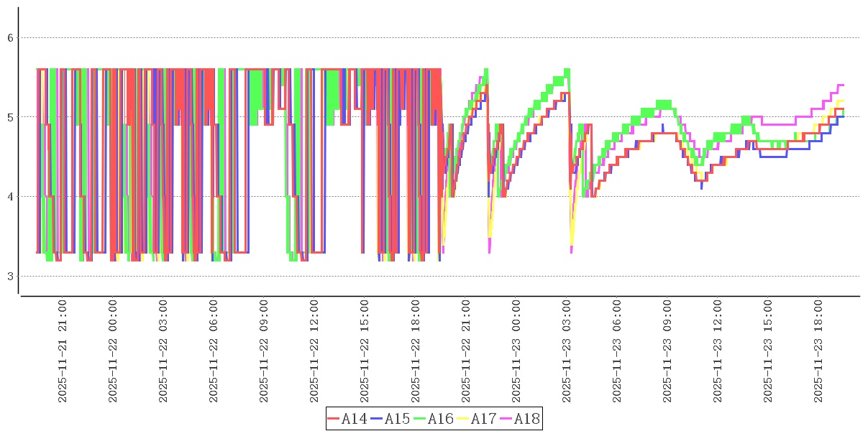Click the 2025-11-22 12:00 axis tick label
Image resolution: width=868 pixels, height=431 pixels.
[314, 352]
